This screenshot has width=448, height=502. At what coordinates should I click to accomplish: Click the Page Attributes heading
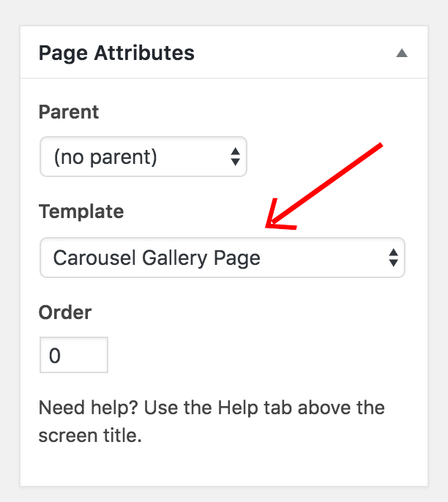(116, 53)
